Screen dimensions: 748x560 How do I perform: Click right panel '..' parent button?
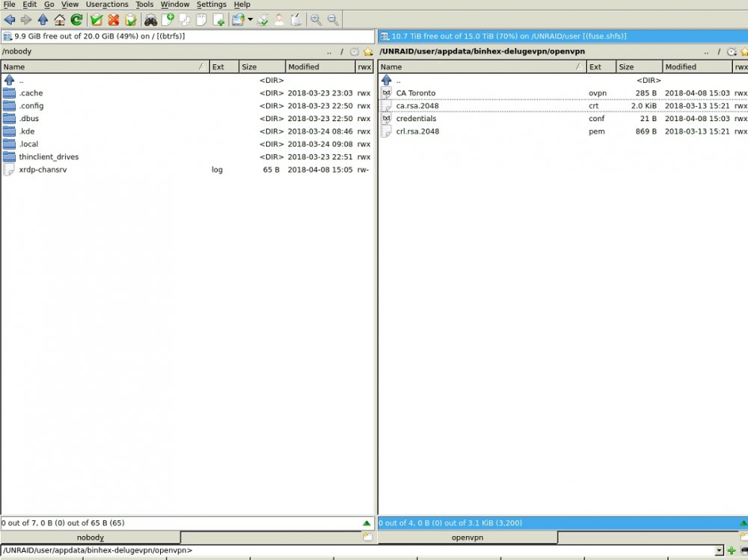pyautogui.click(x=707, y=52)
